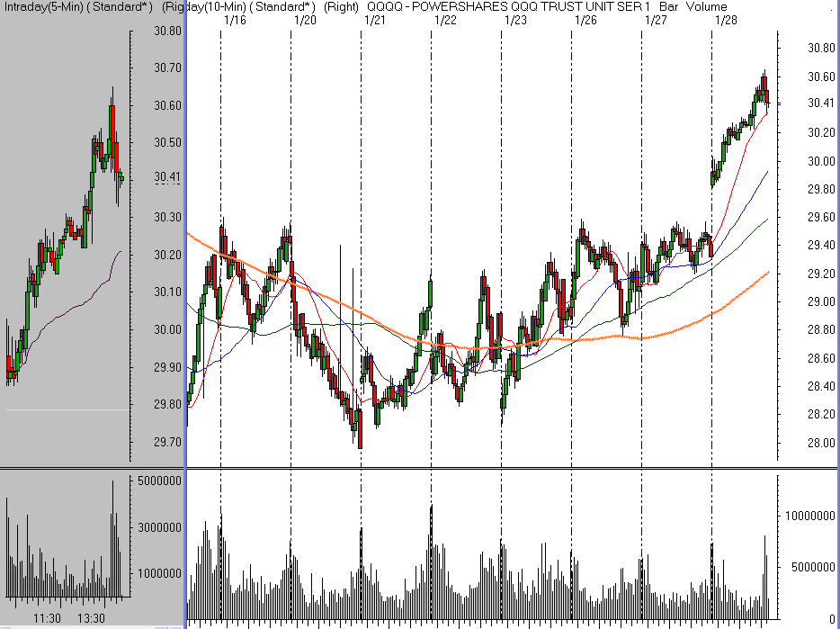This screenshot has height=629, width=840.
Task: Select the 1/23 date label
Action: point(516,21)
